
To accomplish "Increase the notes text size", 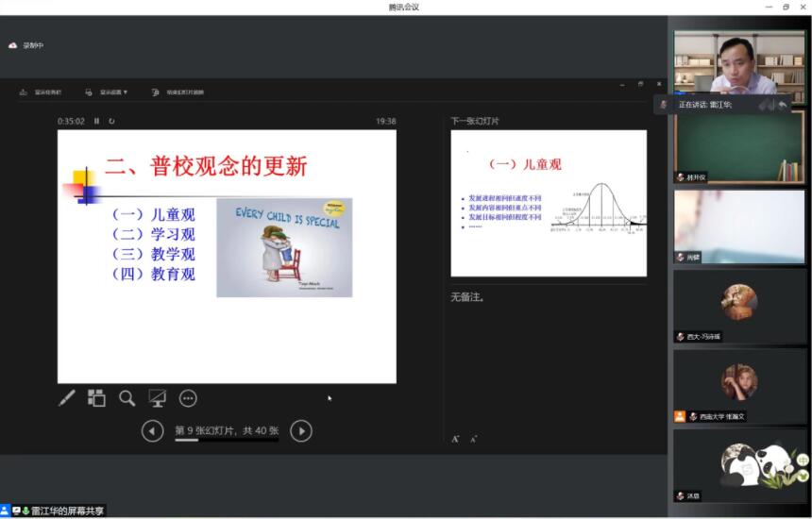I will [x=455, y=439].
